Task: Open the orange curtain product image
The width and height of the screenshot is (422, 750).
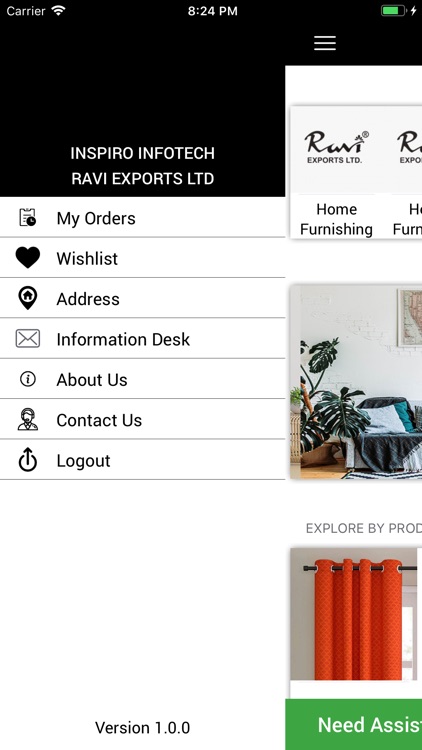Action: 354,614
